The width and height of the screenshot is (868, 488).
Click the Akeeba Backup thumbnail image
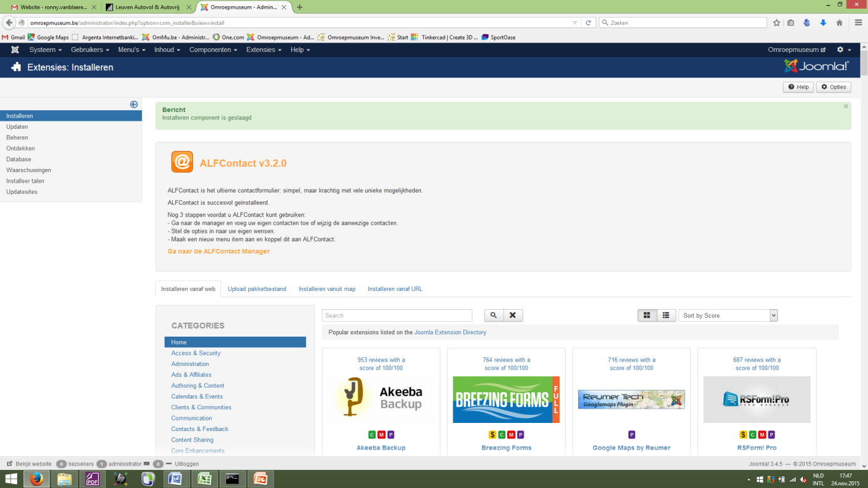click(381, 399)
